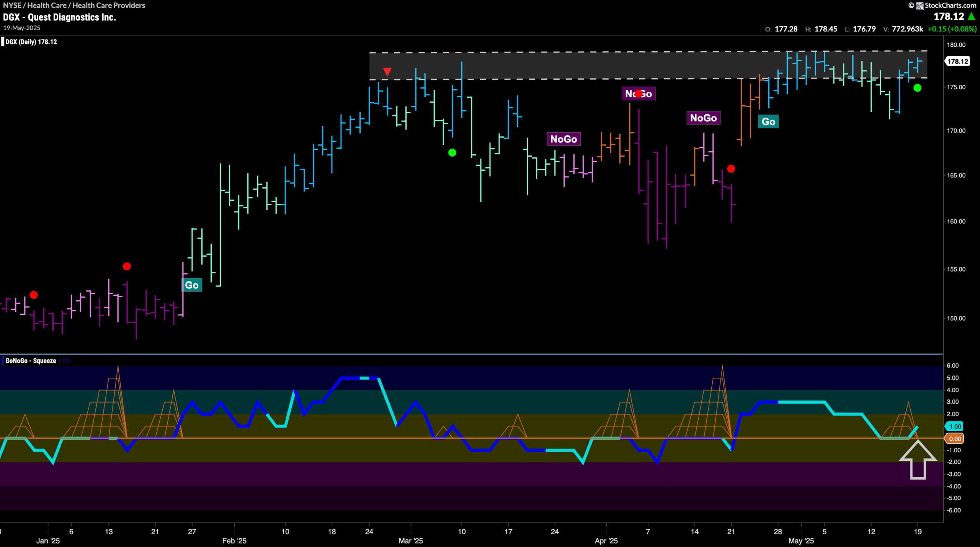This screenshot has width=980, height=547.
Task: Click the 160.00 price axis label
Action: click(956, 221)
